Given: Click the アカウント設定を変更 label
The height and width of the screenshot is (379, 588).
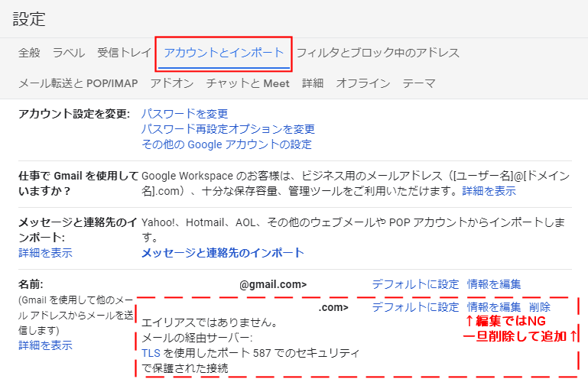Looking at the screenshot, I should pos(74,114).
